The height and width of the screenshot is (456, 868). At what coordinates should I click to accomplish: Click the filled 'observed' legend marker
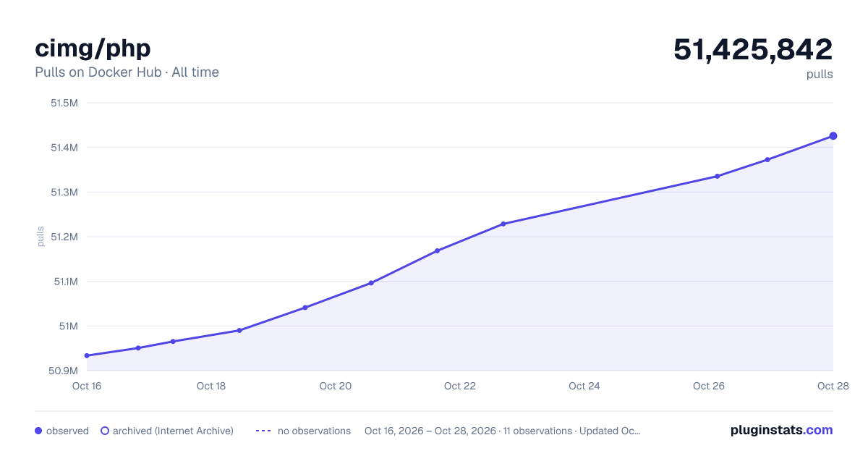tap(38, 431)
